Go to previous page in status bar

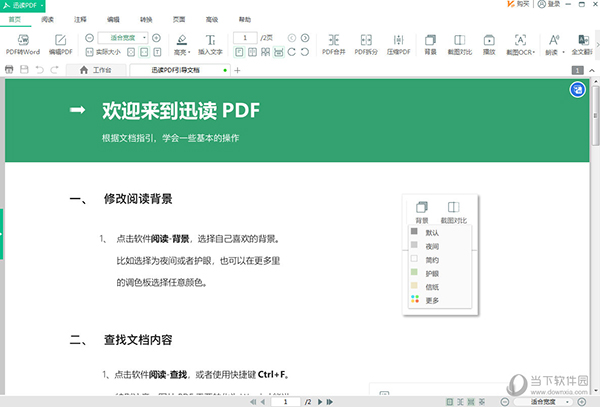point(263,402)
